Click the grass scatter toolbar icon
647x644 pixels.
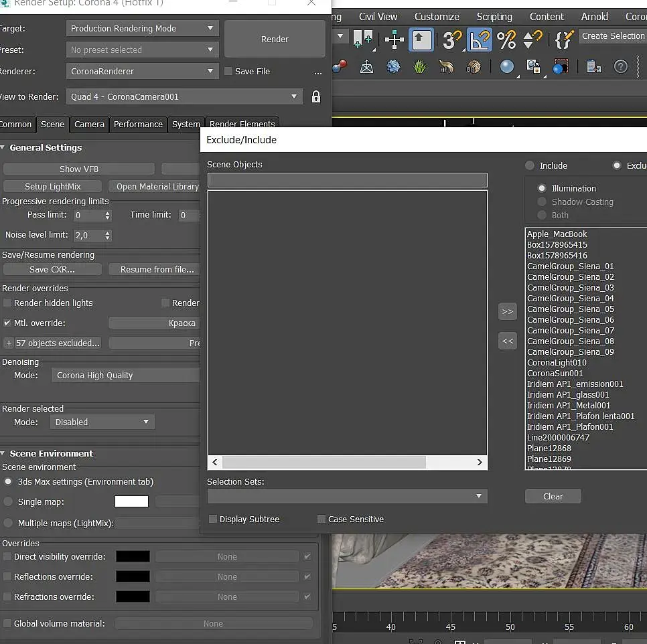pos(421,66)
